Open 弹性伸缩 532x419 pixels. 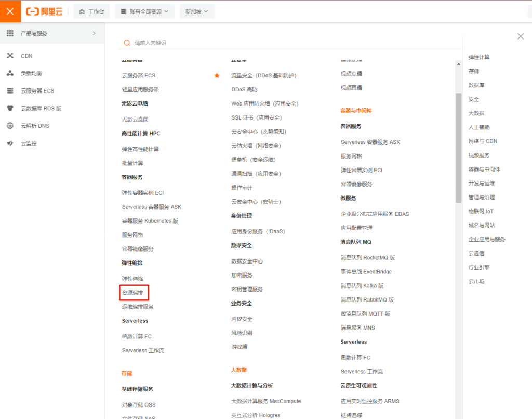pos(132,279)
